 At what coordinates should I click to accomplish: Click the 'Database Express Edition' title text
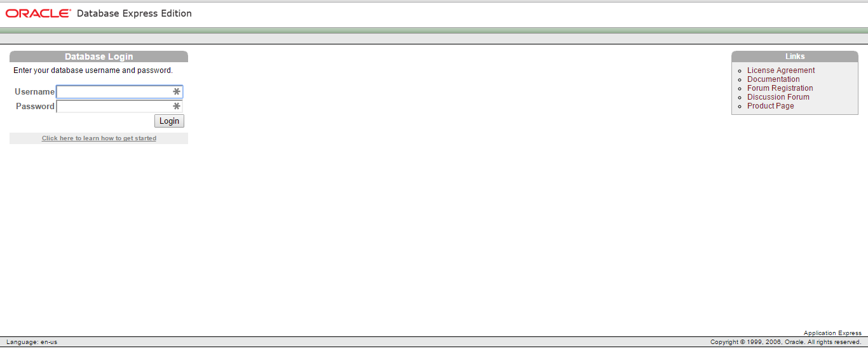[134, 13]
